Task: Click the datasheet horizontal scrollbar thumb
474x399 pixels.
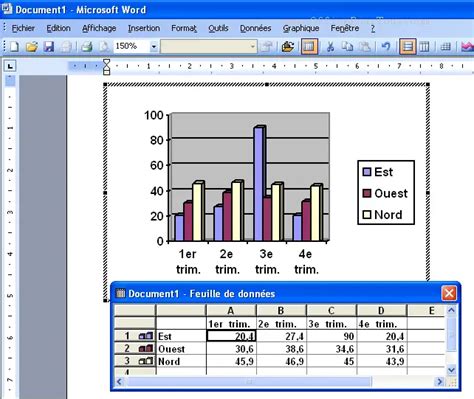Action: click(248, 381)
